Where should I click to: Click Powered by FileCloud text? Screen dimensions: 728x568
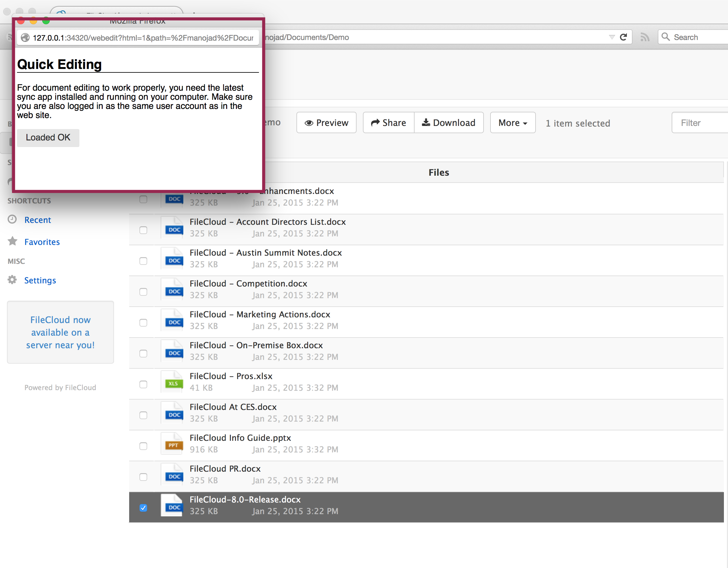pyautogui.click(x=60, y=388)
